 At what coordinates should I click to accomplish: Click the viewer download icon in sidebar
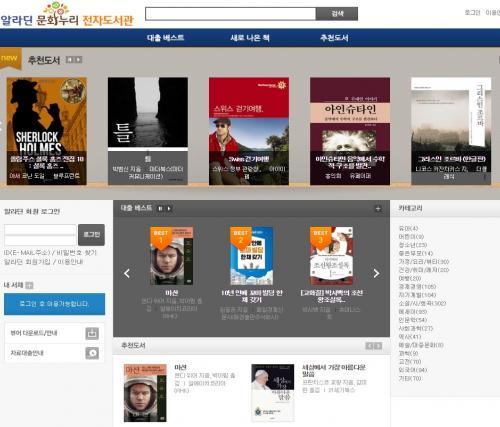(x=92, y=333)
